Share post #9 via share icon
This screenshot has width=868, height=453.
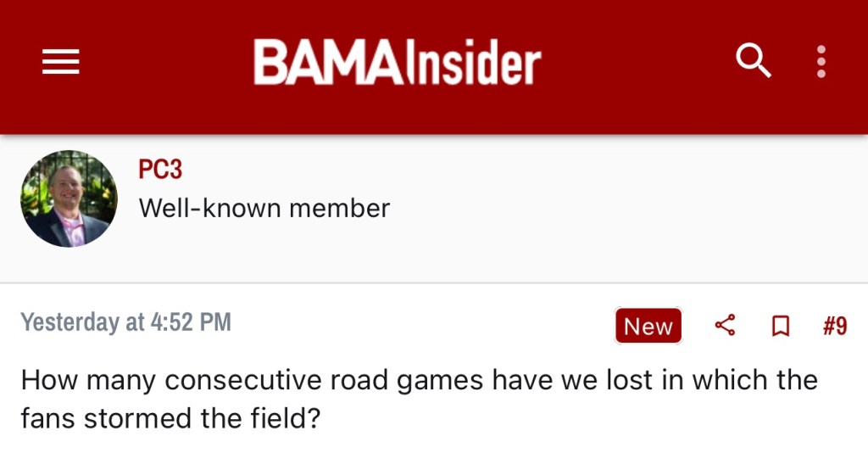point(725,326)
